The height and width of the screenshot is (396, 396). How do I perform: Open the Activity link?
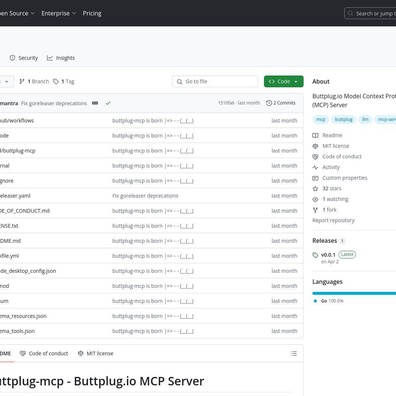331,167
